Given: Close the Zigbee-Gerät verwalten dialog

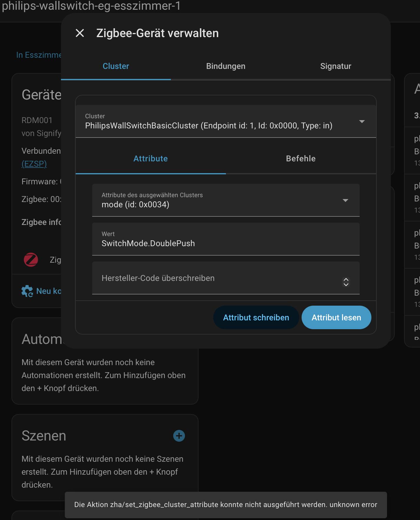Looking at the screenshot, I should pos(80,33).
